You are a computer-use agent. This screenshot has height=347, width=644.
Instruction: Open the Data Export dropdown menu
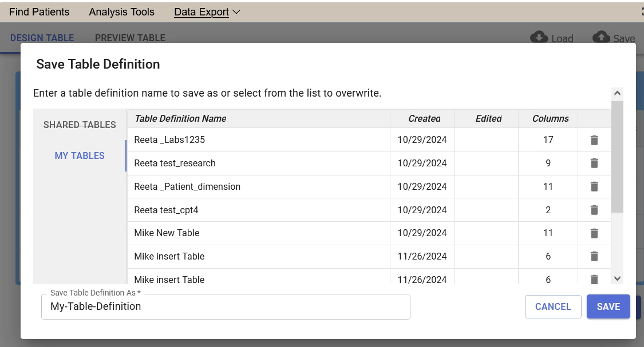point(207,12)
